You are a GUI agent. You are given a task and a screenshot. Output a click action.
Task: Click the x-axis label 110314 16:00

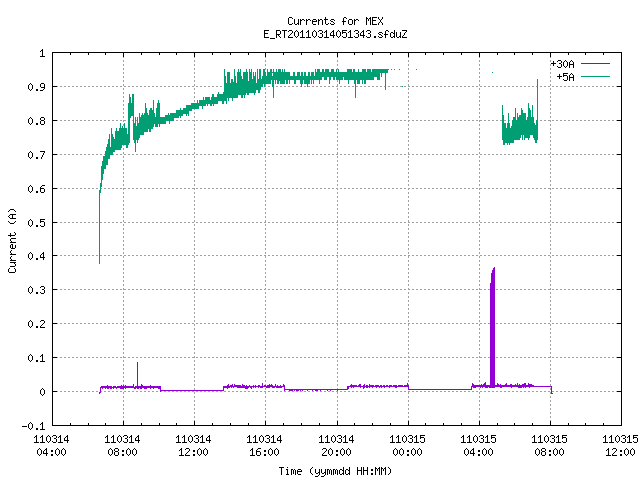point(264,446)
